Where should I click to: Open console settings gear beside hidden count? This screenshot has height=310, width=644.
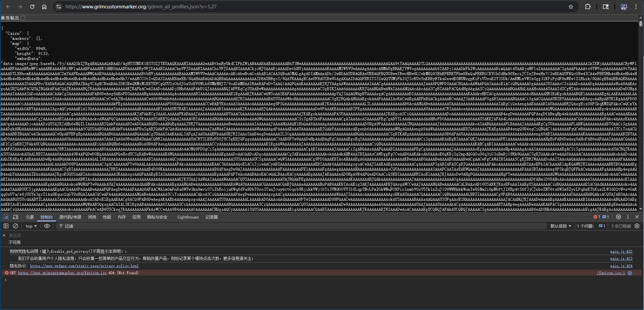(x=637, y=226)
